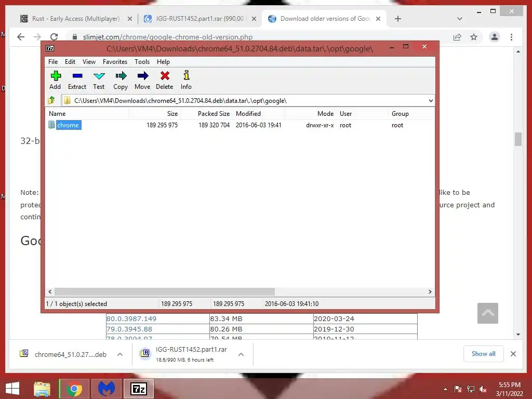The height and width of the screenshot is (399, 532).
Task: Select the chrome folder name
Action: 68,125
